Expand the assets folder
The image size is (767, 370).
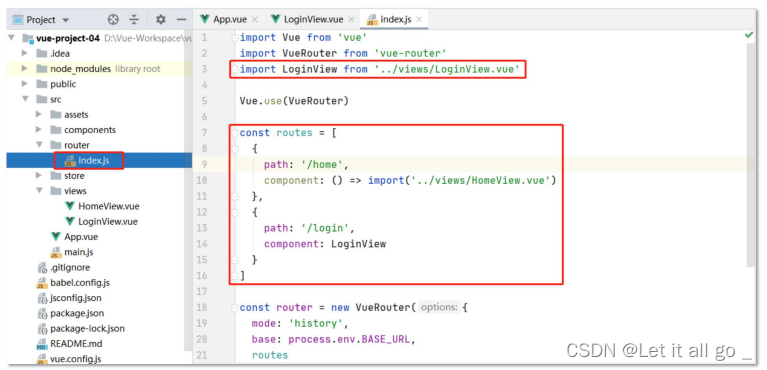click(39, 115)
